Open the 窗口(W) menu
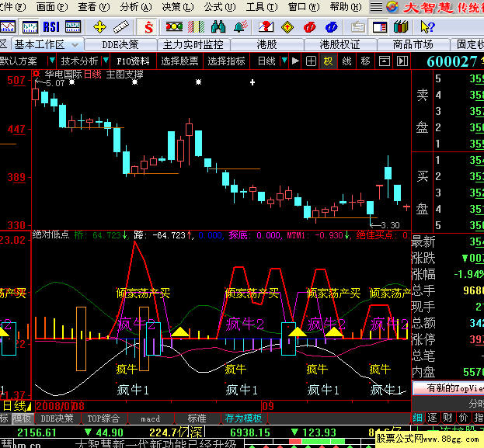 click(x=304, y=7)
